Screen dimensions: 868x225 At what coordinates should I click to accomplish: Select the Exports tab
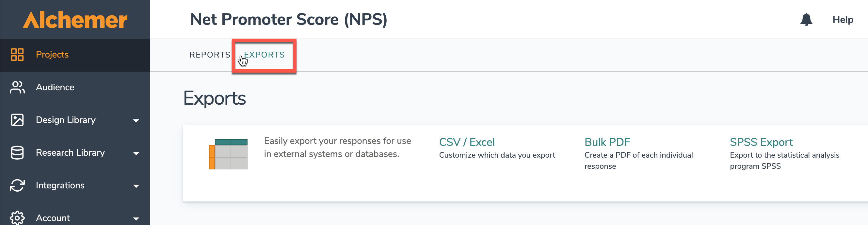pyautogui.click(x=264, y=55)
